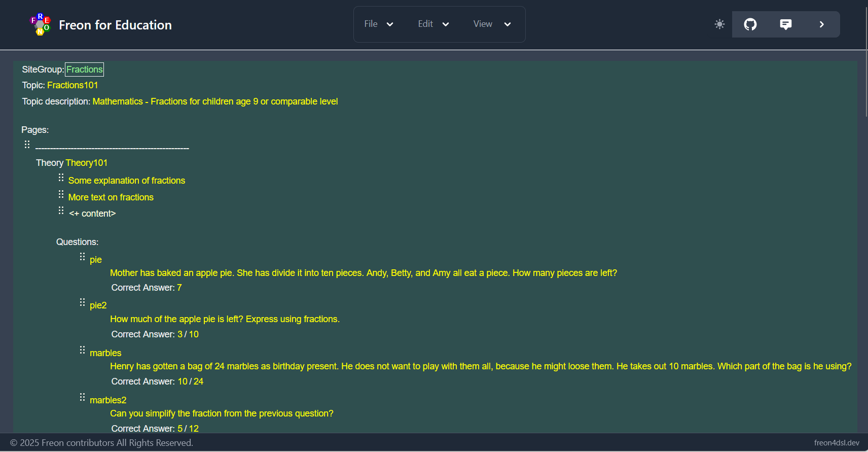Click the drag handle beside pie question
Screen dimensions: 868x452
coord(82,257)
